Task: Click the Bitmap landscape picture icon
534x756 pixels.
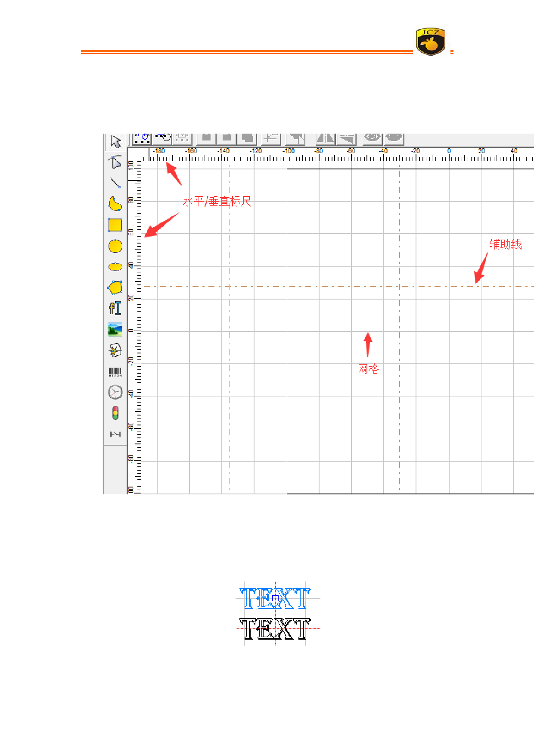Action: tap(115, 329)
